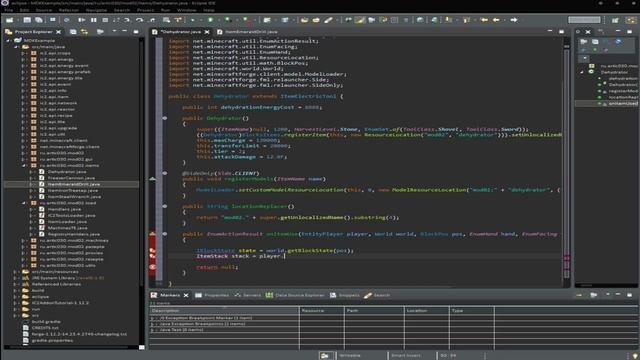This screenshot has height=360, width=640.
Task: Open Project Explorer view menu arrow
Action: pos(114,31)
